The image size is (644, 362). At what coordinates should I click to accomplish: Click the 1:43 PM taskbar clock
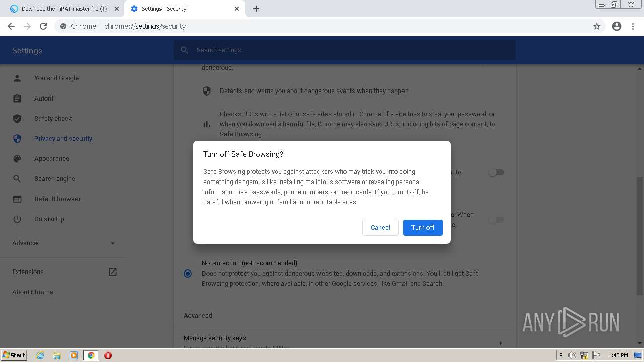[618, 355]
